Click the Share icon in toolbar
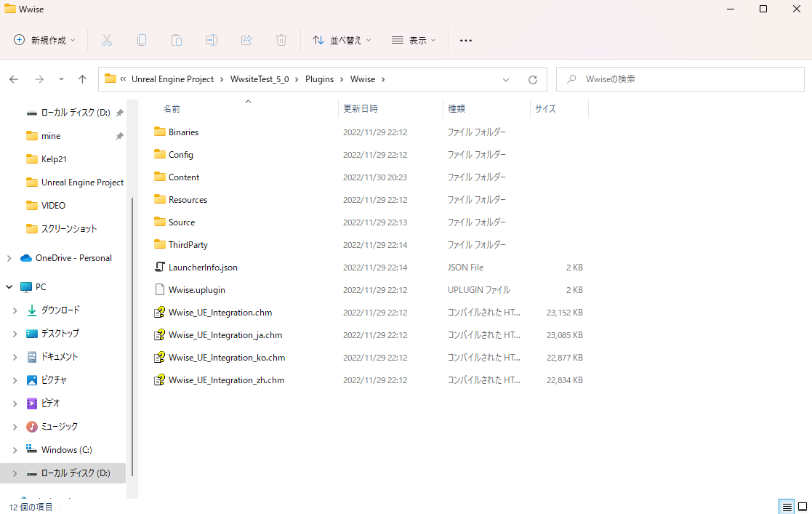Viewport: 812px width, 514px height. pyautogui.click(x=246, y=40)
